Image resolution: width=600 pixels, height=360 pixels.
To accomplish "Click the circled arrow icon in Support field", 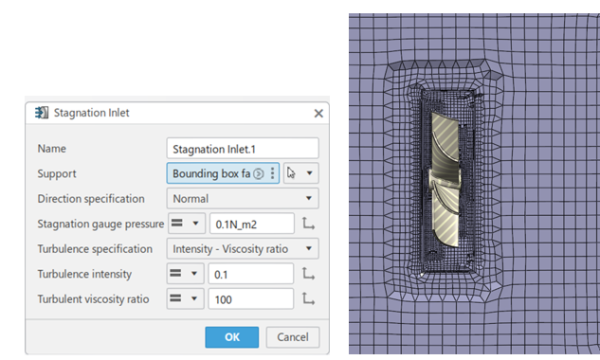I will [259, 174].
